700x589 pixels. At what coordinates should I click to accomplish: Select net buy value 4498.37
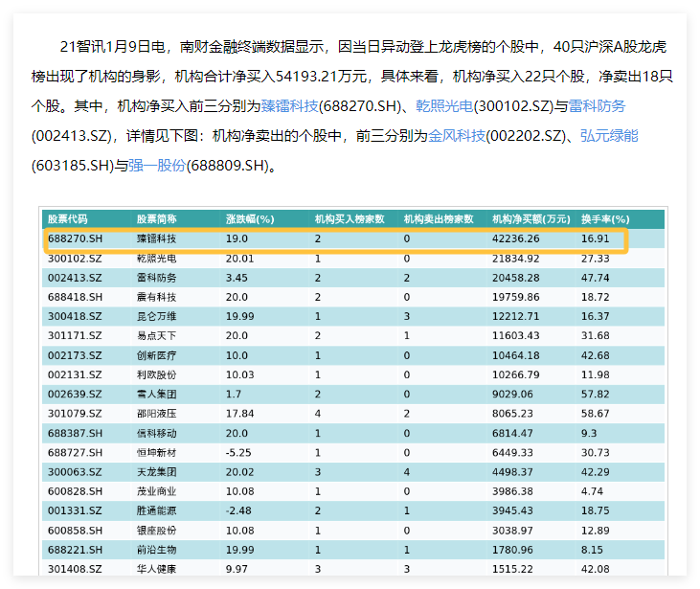tap(512, 472)
